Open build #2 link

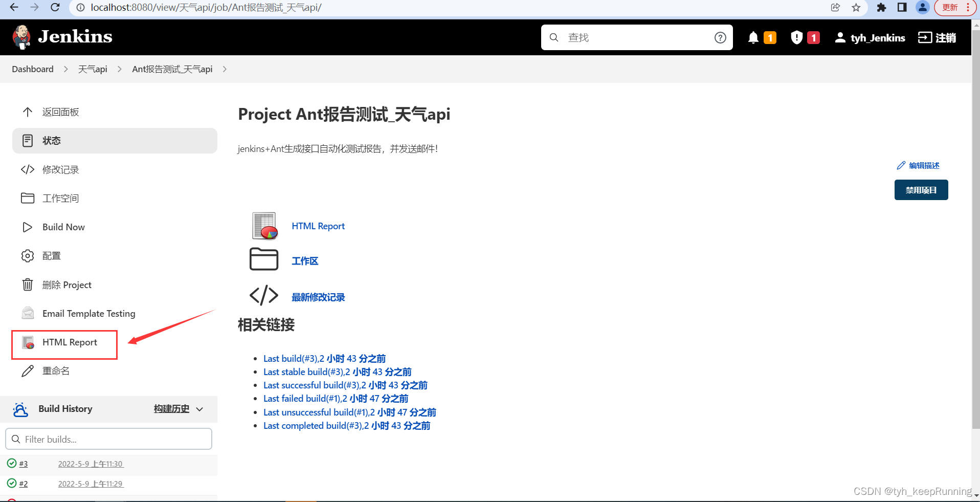point(24,484)
